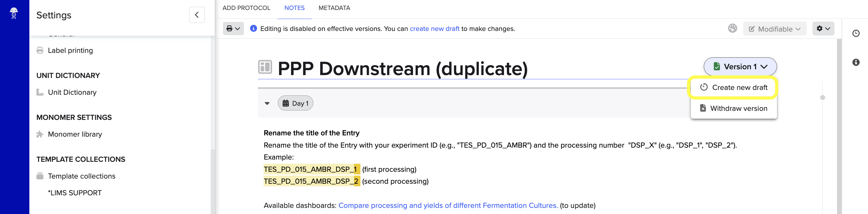Open Monomer library settings item
The height and width of the screenshot is (214, 868).
[75, 134]
